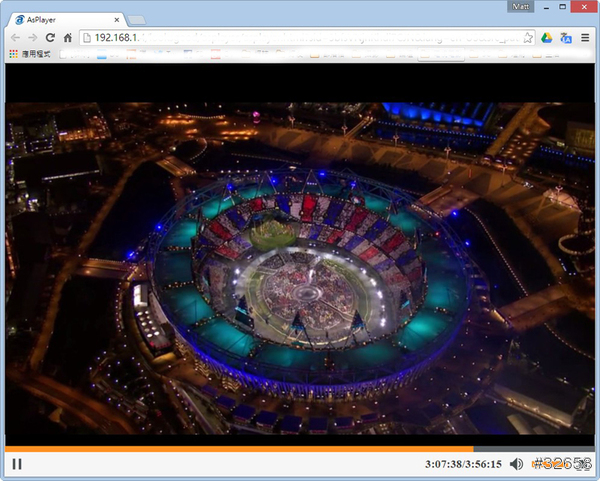Viewport: 600px width, 481px height.
Task: Open the browser home page
Action: pos(67,38)
